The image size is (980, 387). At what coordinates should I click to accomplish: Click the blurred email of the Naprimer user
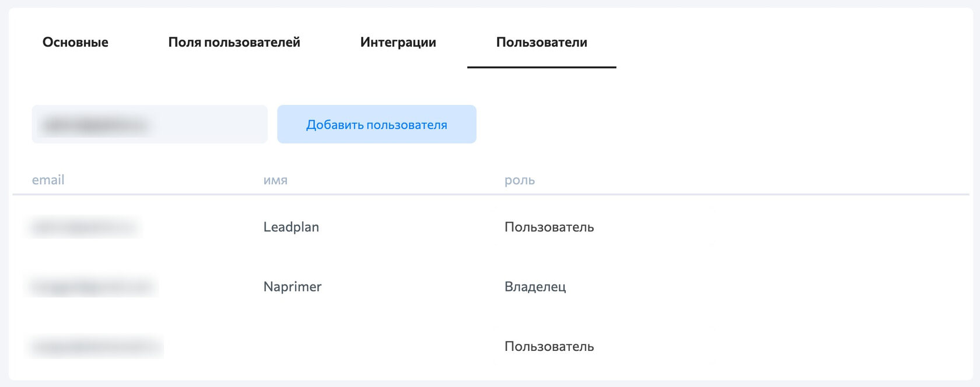click(92, 287)
